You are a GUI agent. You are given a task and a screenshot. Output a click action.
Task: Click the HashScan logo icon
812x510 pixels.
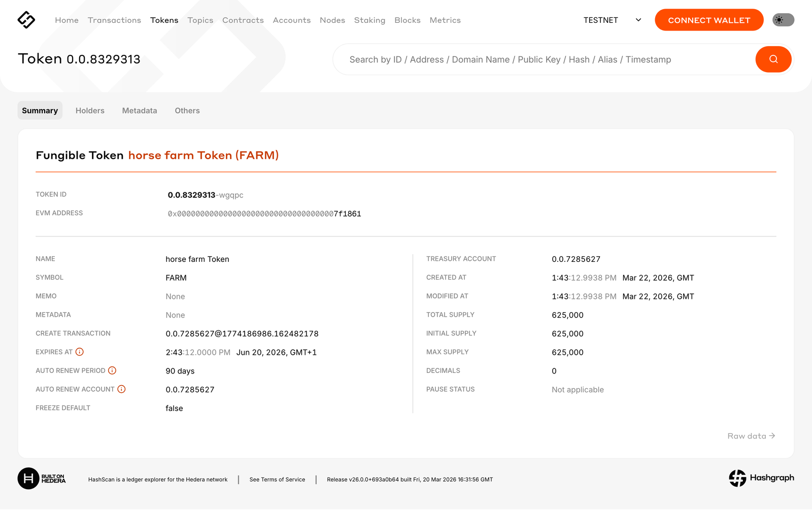[x=26, y=20]
